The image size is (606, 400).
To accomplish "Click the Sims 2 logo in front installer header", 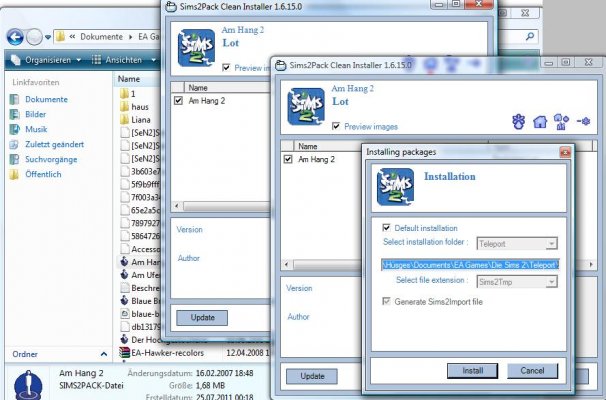I will pos(306,106).
